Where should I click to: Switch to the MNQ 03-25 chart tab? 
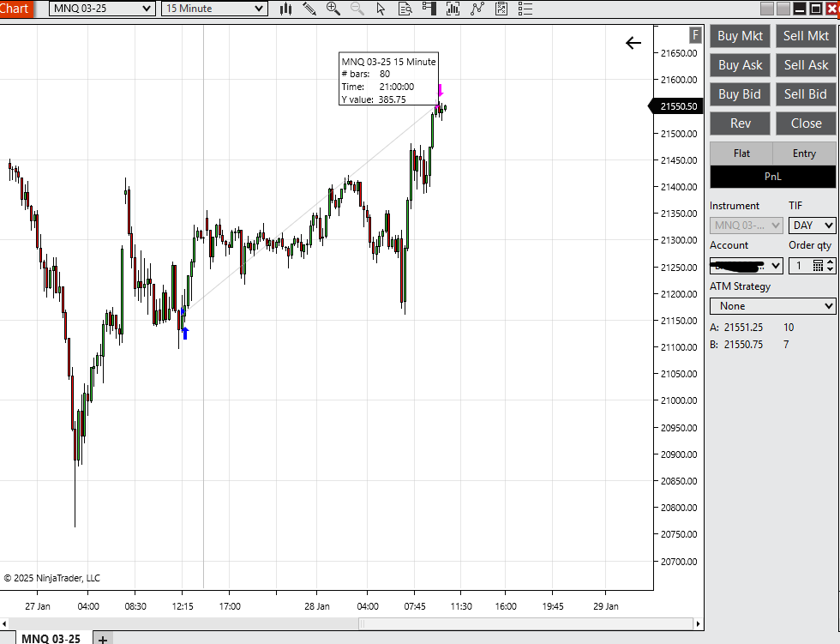pos(51,638)
